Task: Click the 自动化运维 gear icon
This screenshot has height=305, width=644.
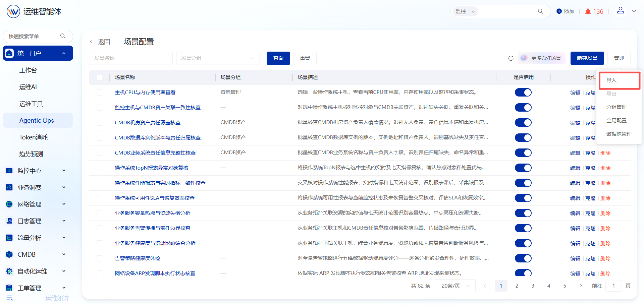Action: pyautogui.click(x=9, y=271)
